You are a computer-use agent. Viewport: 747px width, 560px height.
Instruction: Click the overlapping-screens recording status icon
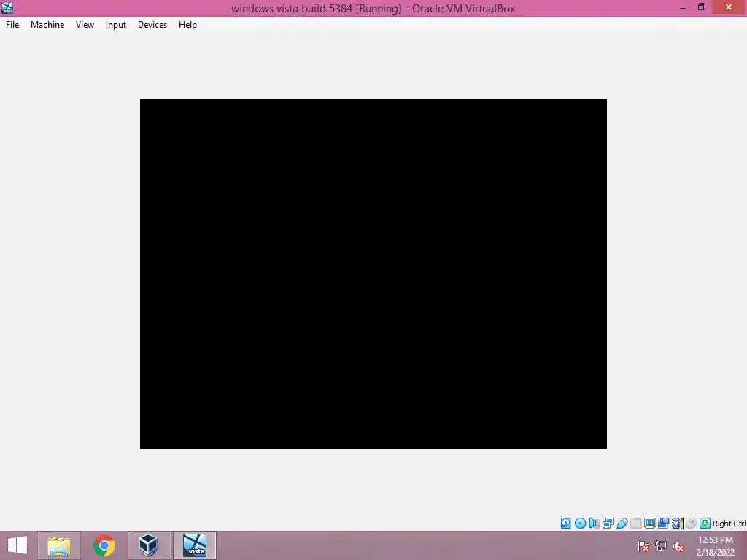[663, 524]
